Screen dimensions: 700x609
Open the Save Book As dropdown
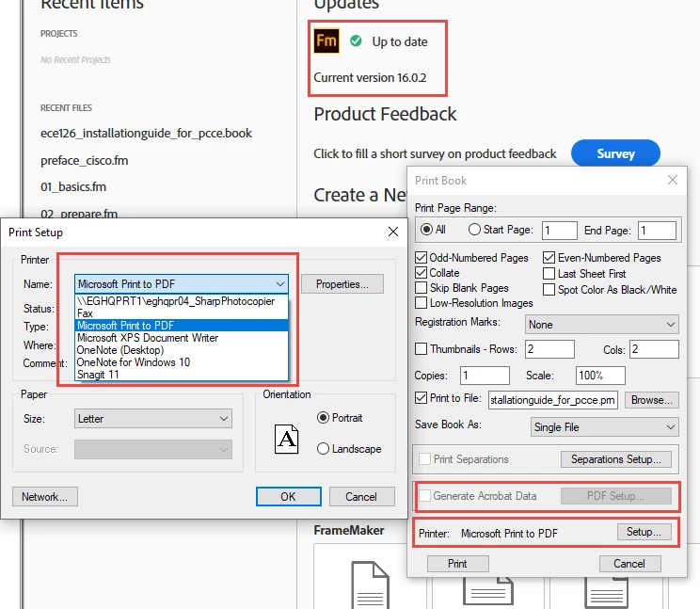pos(604,426)
